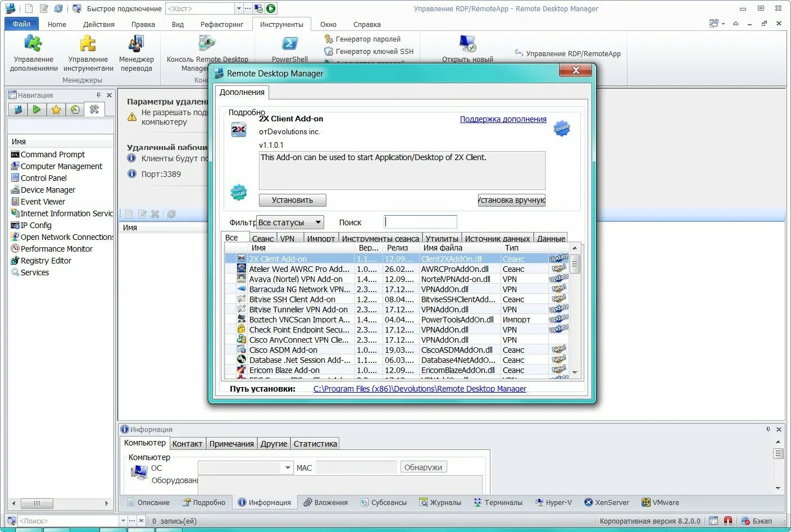Click edit entry icon in quick toolbar

tap(44, 8)
